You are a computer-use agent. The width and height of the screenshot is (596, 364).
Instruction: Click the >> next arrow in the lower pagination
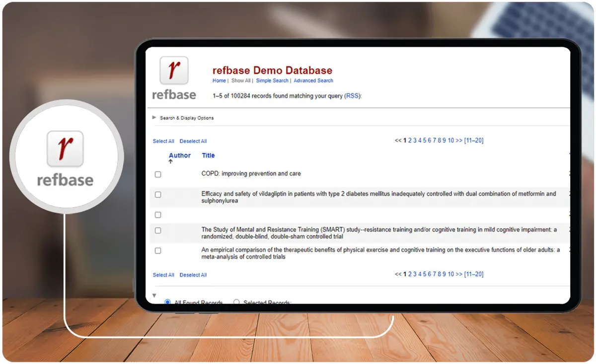[459, 274]
